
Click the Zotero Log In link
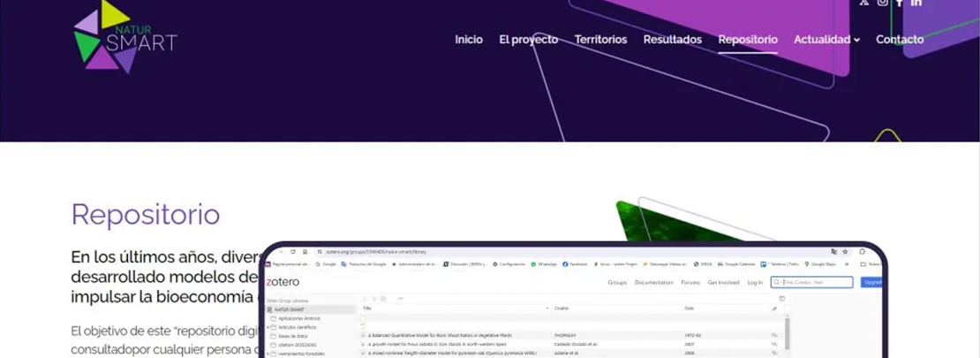click(755, 282)
